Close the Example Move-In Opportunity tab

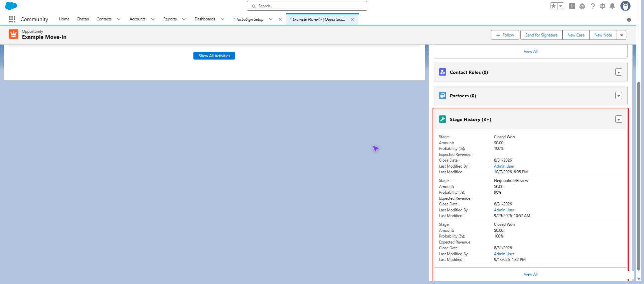click(x=352, y=19)
